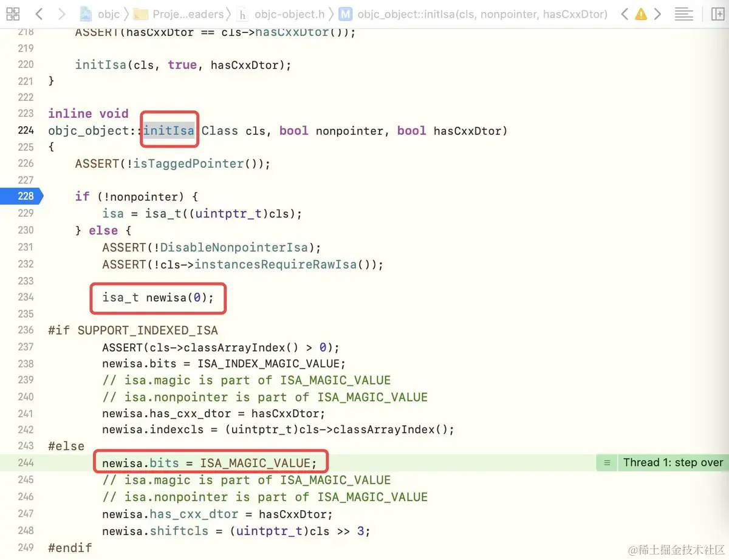The image size is (729, 560).
Task: Go back in editor history
Action: [39, 13]
